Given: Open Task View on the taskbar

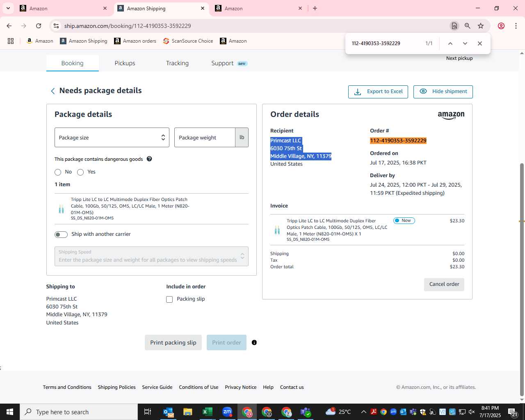Looking at the screenshot, I should (x=148, y=412).
